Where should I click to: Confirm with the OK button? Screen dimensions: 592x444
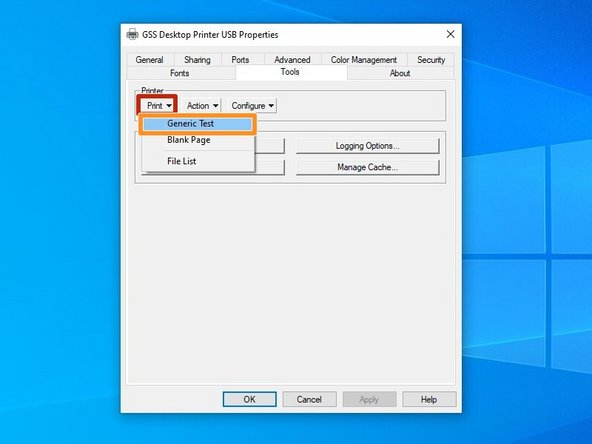point(250,399)
